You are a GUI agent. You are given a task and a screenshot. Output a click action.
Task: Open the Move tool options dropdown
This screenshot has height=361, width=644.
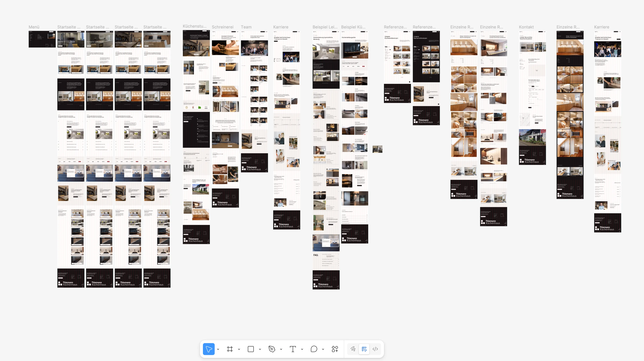coord(218,349)
